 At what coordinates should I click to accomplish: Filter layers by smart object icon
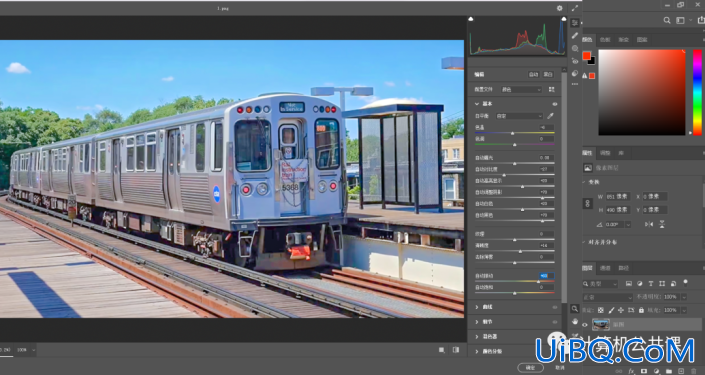point(673,284)
